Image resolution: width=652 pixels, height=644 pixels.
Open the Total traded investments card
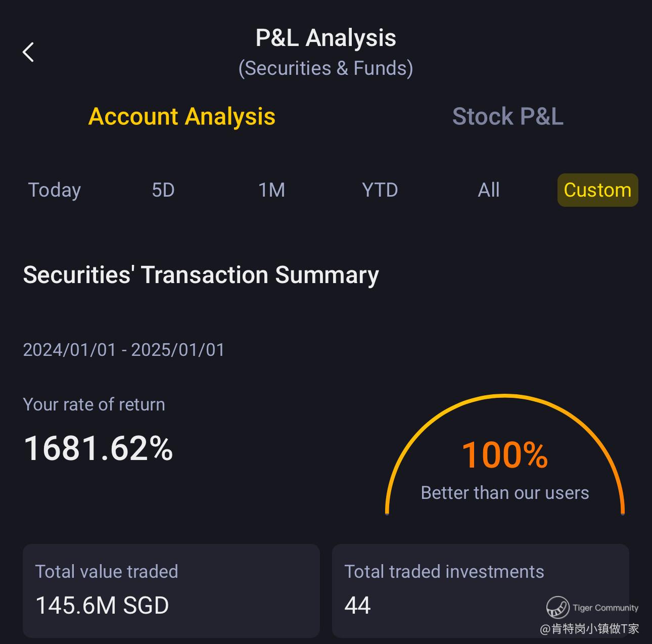(480, 590)
